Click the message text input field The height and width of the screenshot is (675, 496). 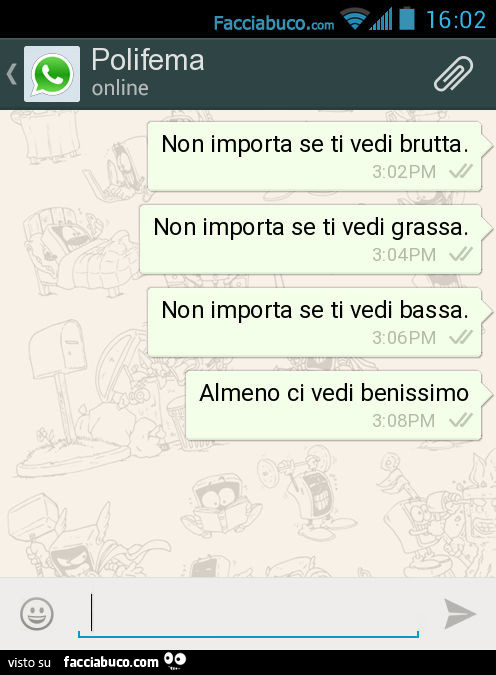pyautogui.click(x=248, y=614)
